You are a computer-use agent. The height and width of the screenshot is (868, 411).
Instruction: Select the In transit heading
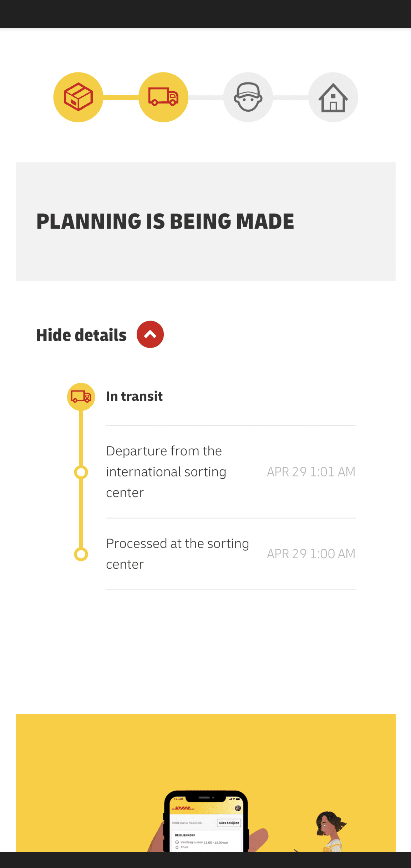pos(134,397)
